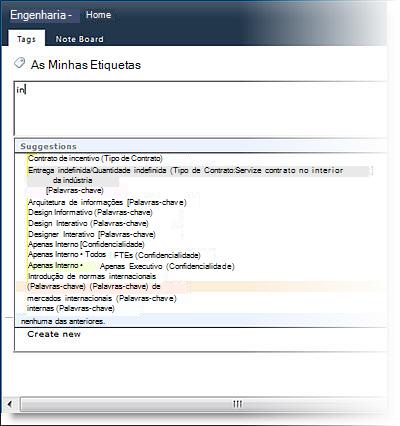
Task: Click the tag icon beside As Minhas Etiquetas
Action: pos(19,63)
